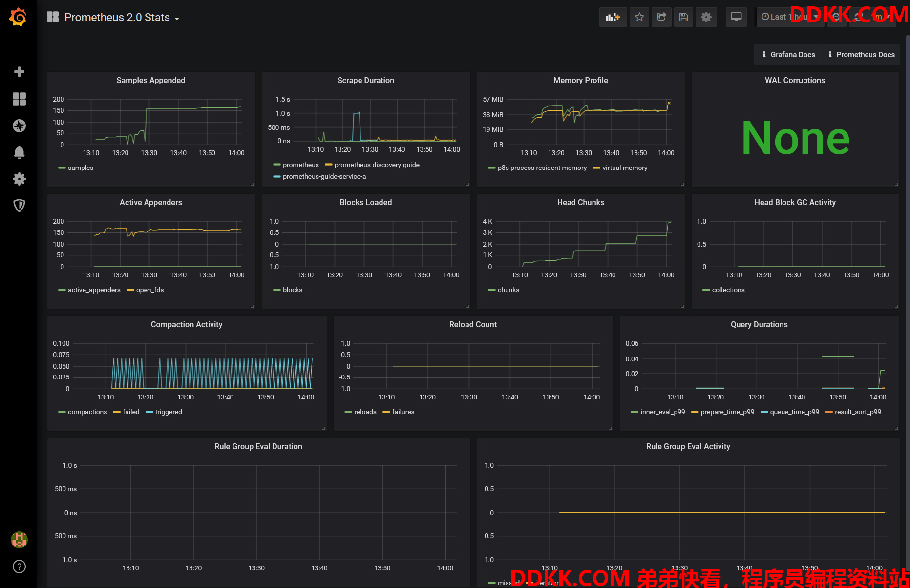The height and width of the screenshot is (588, 910).
Task: Toggle the prometheus-discovery-guide legend series
Action: click(377, 165)
